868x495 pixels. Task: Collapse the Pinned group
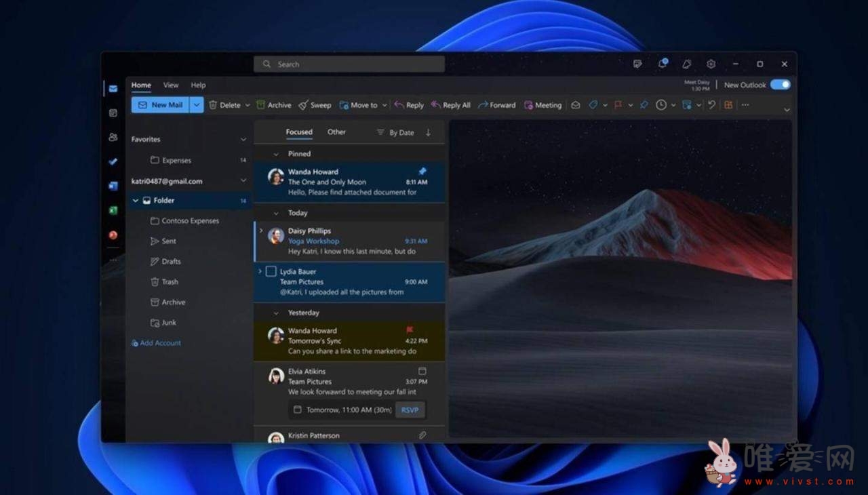(276, 154)
